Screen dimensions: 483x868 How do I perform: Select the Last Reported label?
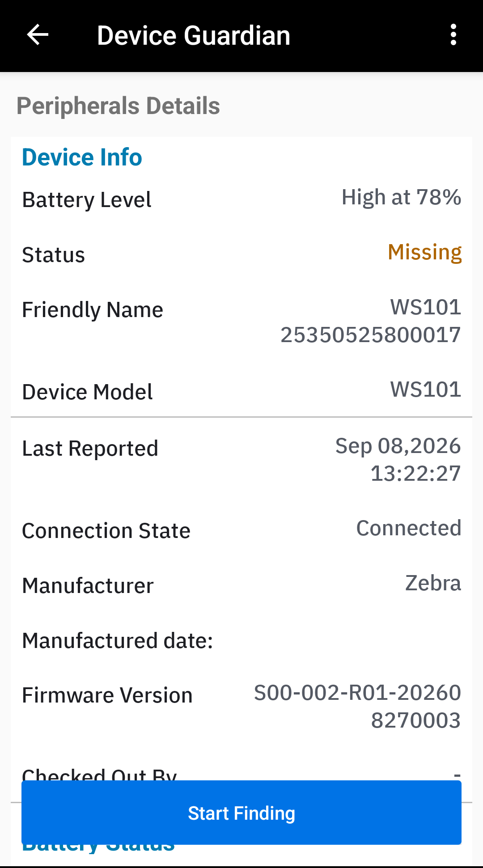(x=90, y=449)
